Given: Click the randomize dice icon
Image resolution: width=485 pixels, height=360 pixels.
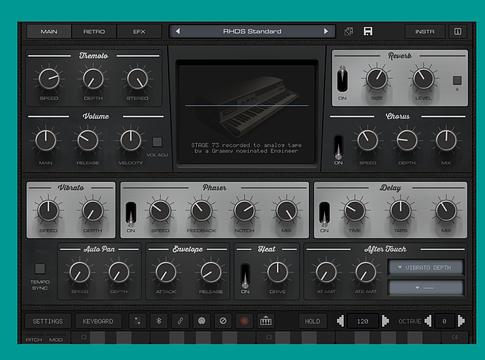Looking at the screenshot, I should [x=348, y=32].
